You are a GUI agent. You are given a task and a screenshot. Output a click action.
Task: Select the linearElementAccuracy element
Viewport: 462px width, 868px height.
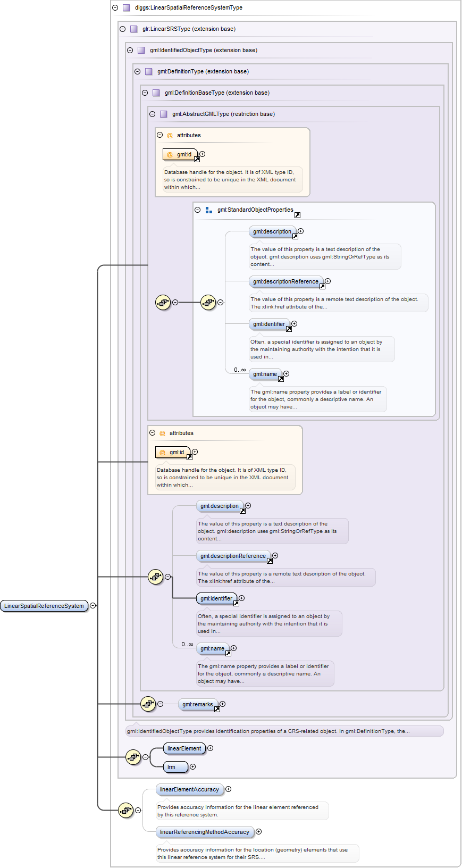[x=189, y=790]
